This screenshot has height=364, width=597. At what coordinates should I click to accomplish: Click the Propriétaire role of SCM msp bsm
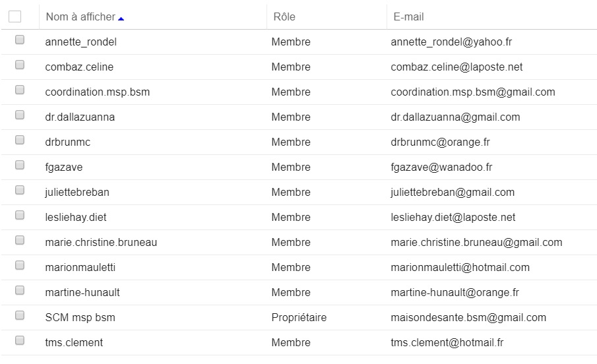click(299, 318)
